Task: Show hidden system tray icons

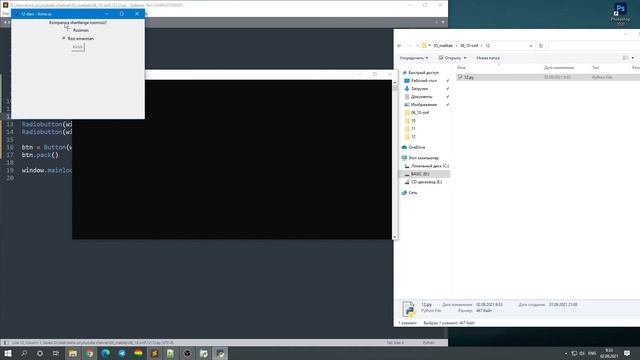Action: pyautogui.click(x=566, y=353)
